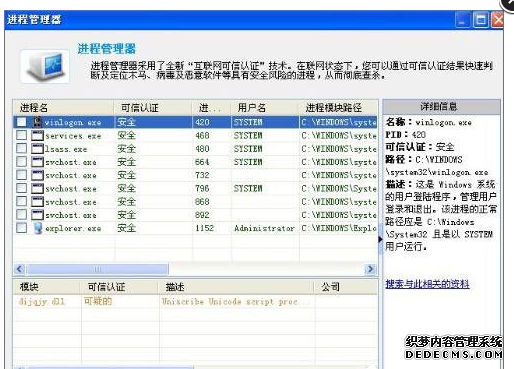The image size is (514, 369).
Task: Click the icon of svchost.exe PID 892
Action: [37, 215]
